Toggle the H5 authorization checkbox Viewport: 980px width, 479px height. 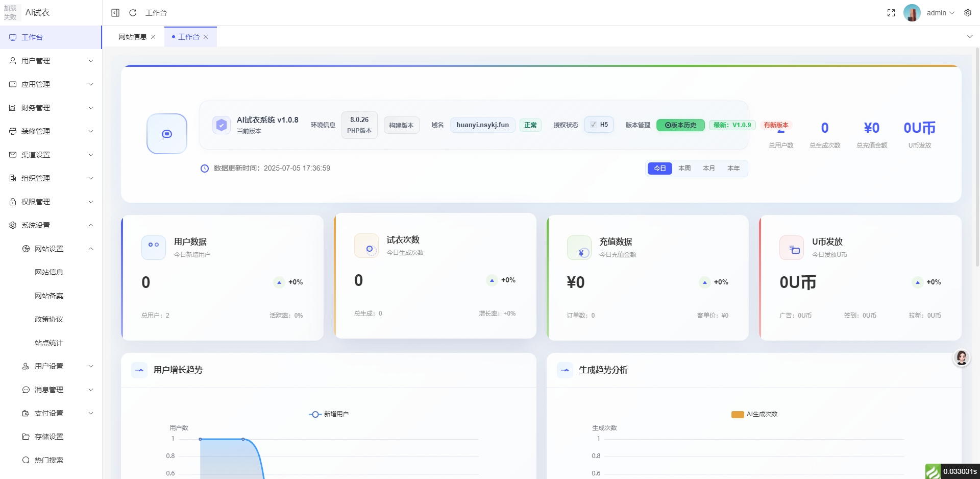tap(593, 125)
